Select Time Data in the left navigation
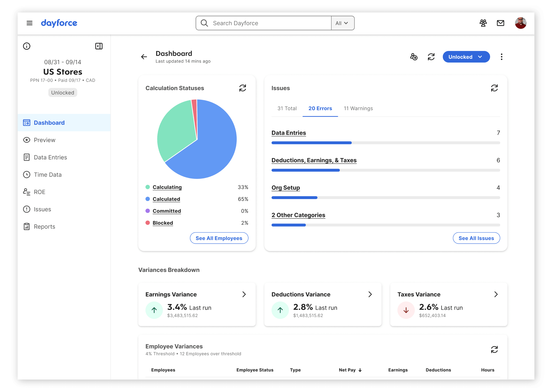Image resolution: width=552 pixels, height=392 pixels. (x=48, y=175)
